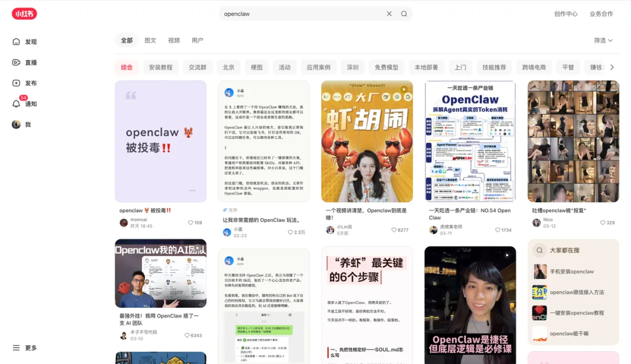Viewport: 631px width, 364px height.
Task: Expand the 筛选 filter dropdown
Action: pos(603,40)
